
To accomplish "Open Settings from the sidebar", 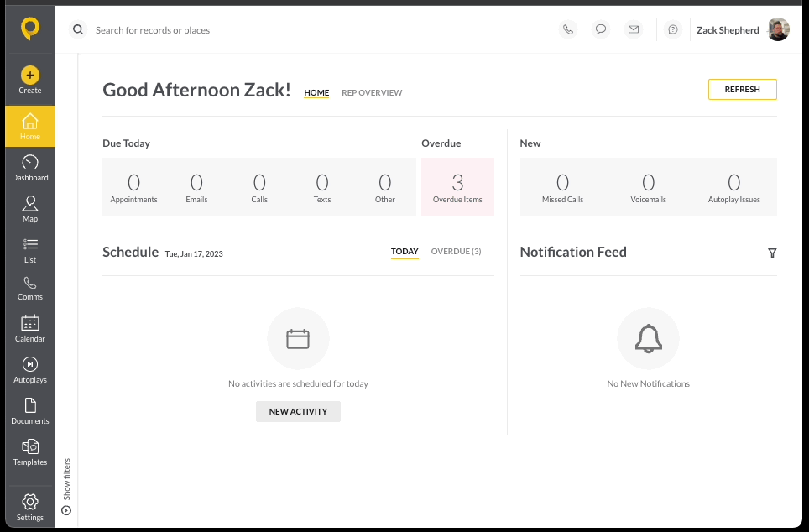I will 30,507.
